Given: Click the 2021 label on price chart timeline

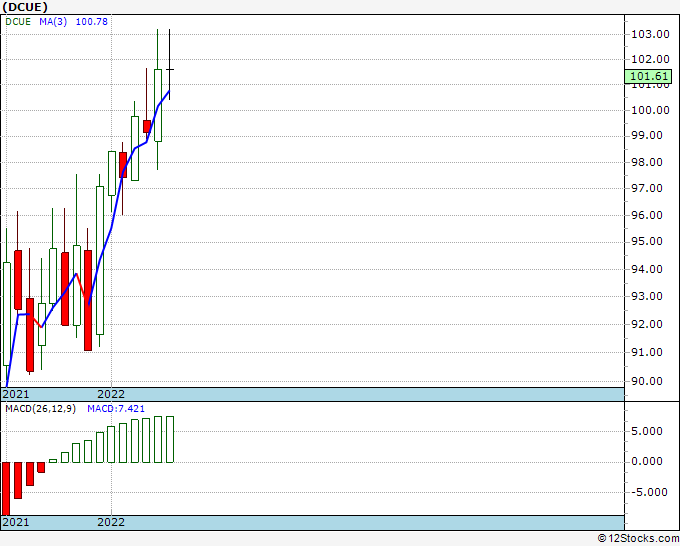Looking at the screenshot, I should click(x=16, y=394).
